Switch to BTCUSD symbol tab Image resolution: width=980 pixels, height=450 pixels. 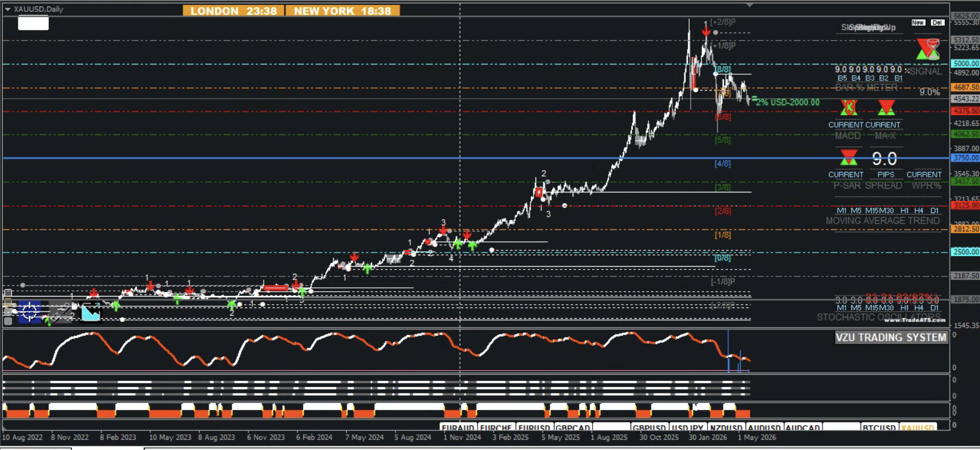(879, 428)
